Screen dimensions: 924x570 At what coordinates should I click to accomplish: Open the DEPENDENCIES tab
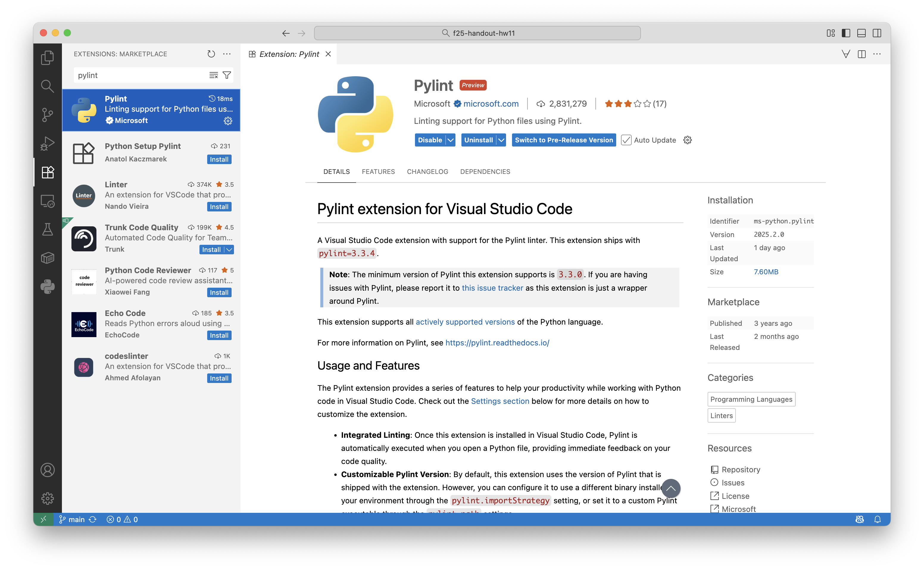click(485, 172)
